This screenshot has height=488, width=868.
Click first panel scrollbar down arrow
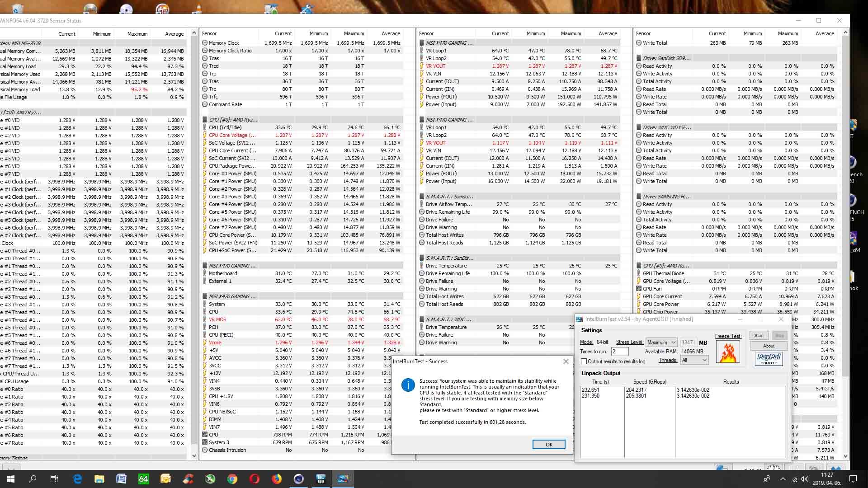[x=194, y=456]
